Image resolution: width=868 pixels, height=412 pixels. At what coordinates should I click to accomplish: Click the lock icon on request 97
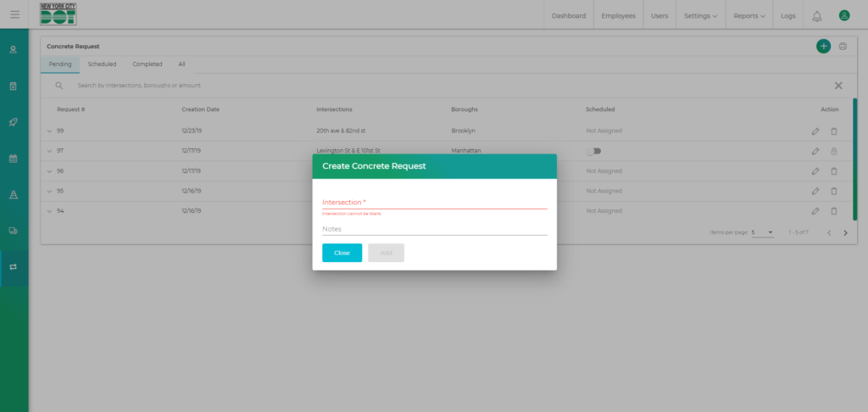click(833, 151)
